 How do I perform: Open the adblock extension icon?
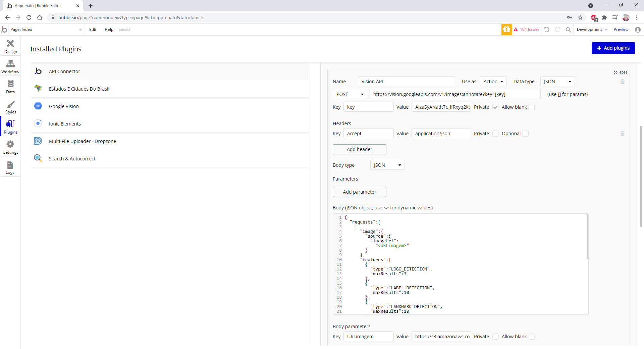point(594,17)
